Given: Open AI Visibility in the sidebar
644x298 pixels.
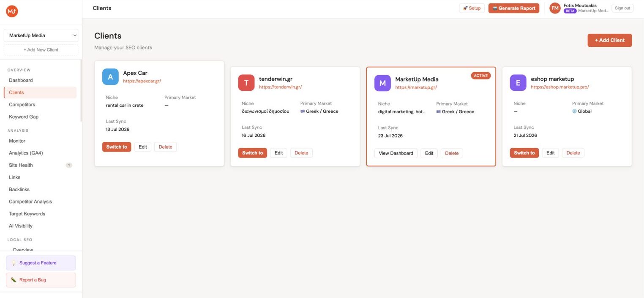Looking at the screenshot, I should (x=40, y=226).
